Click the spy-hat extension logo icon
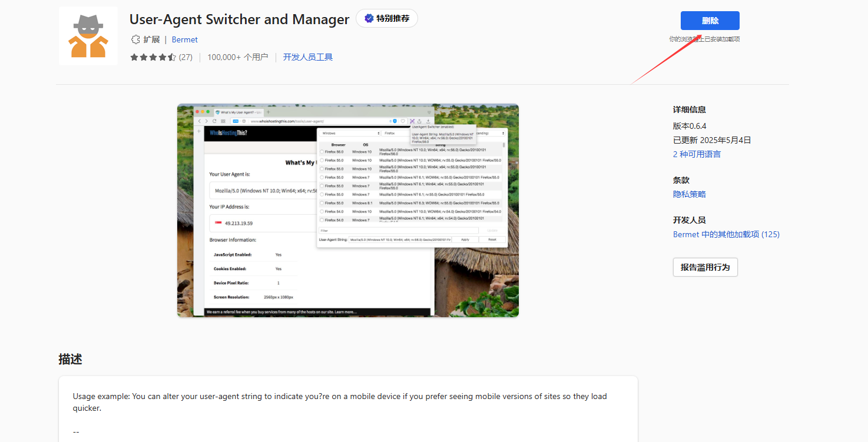Screen dimensions: 868x442 pos(88,36)
